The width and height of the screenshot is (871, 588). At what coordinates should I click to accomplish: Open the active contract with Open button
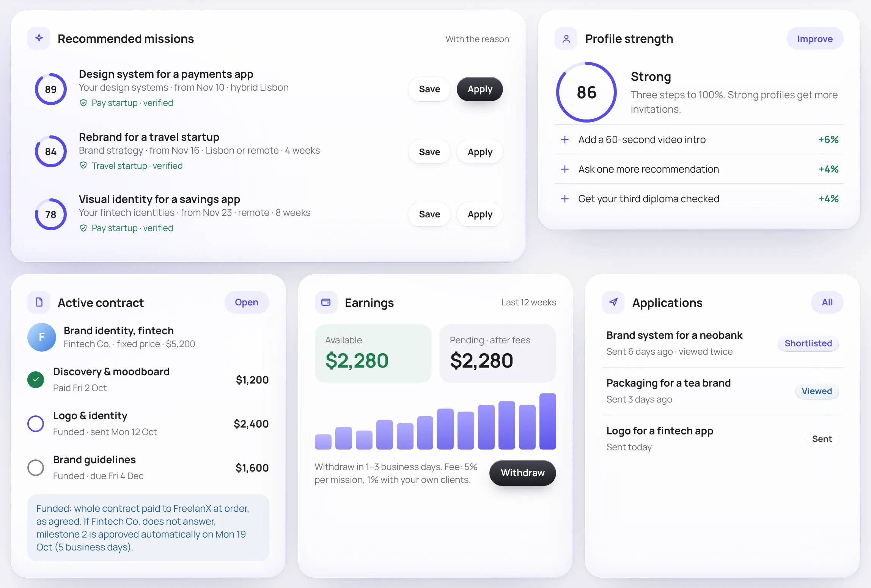[247, 302]
